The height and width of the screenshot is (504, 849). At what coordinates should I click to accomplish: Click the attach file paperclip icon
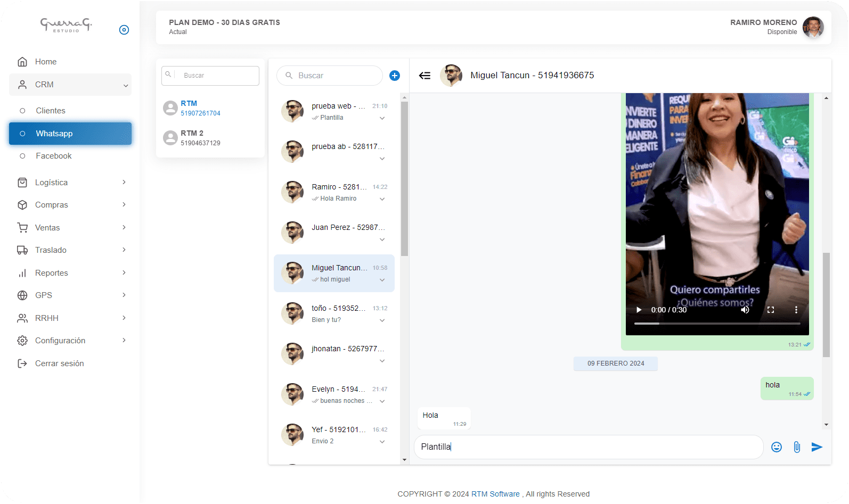click(x=797, y=447)
